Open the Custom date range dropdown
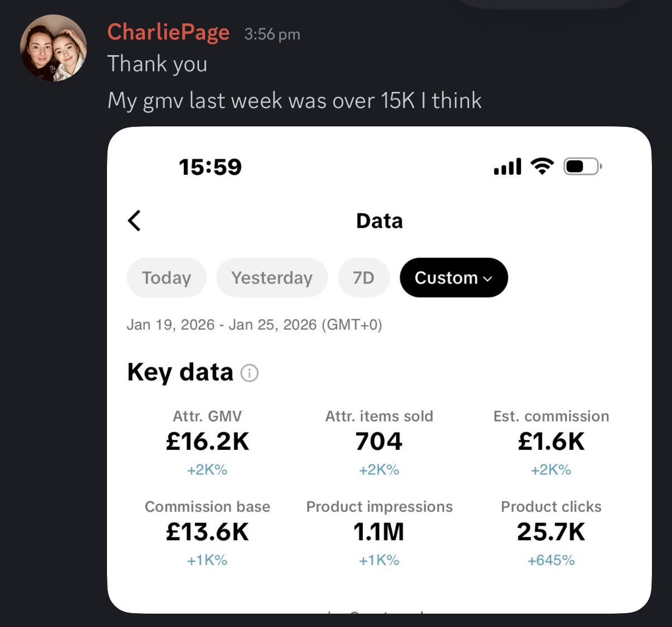Image resolution: width=672 pixels, height=627 pixels. (454, 277)
